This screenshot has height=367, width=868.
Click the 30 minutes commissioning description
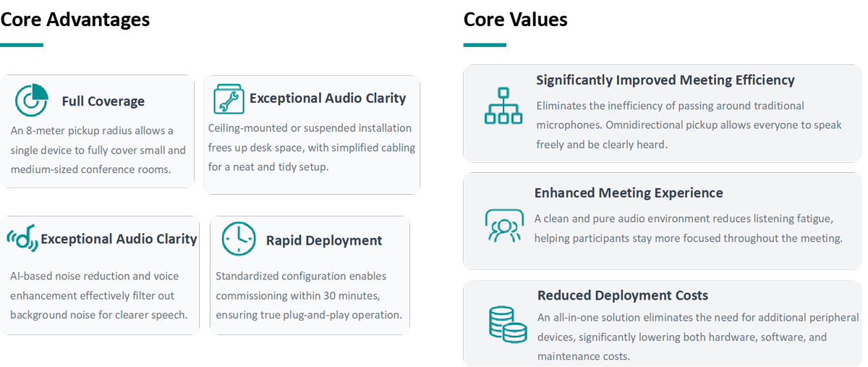point(308,295)
